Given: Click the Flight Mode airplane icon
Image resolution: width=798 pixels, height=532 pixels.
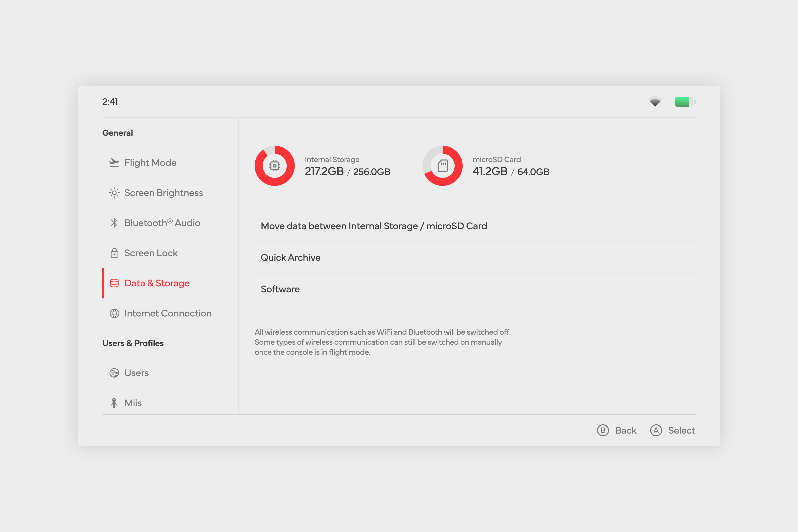Looking at the screenshot, I should click(x=114, y=163).
